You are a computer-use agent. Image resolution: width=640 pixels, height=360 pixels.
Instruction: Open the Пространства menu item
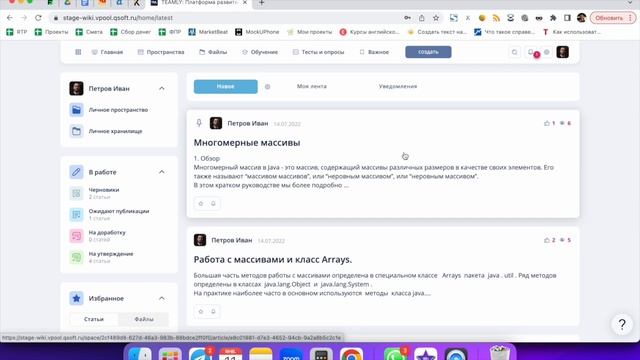pyautogui.click(x=161, y=52)
